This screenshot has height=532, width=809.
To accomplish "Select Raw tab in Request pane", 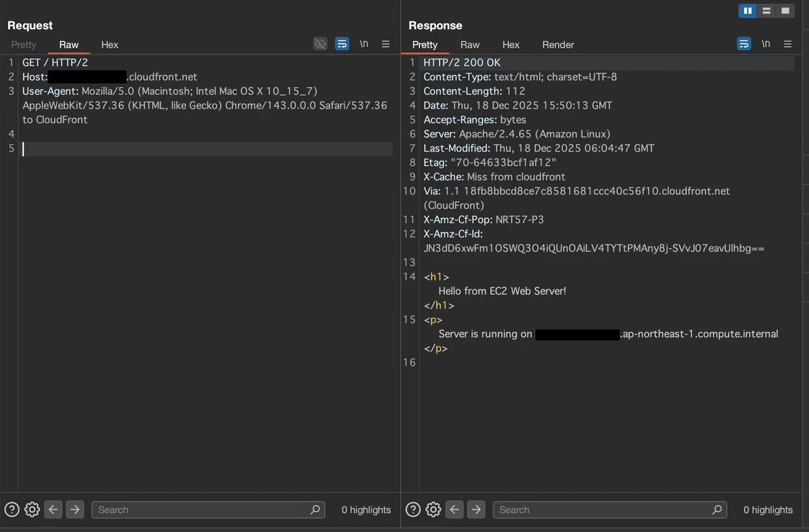I will 69,45.
